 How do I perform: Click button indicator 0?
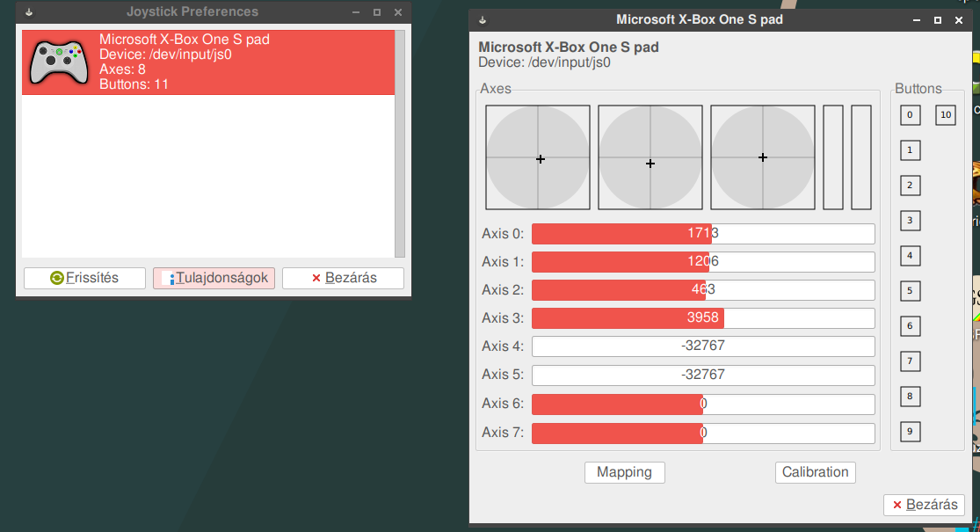click(x=910, y=115)
